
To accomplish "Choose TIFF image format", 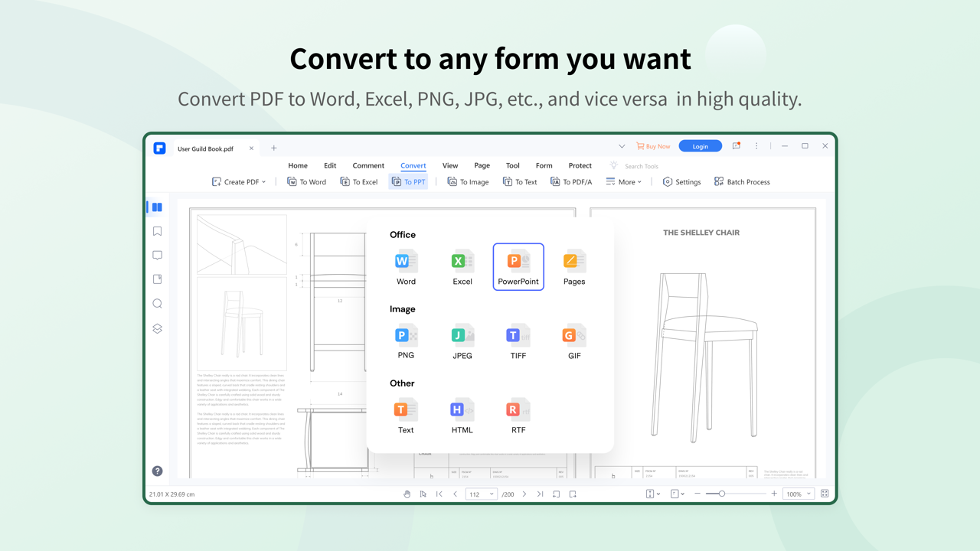I will coord(518,341).
